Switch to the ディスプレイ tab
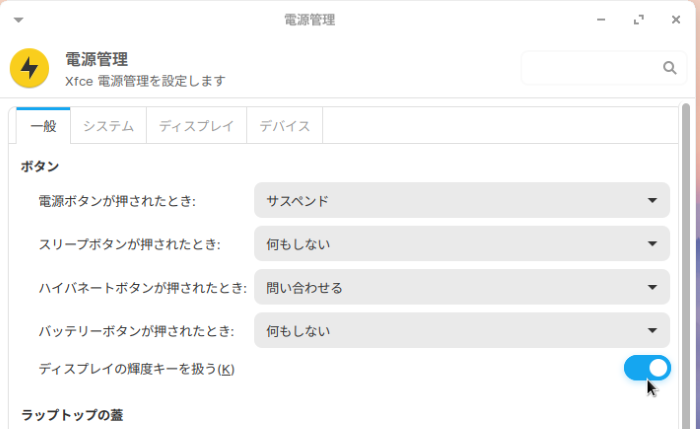This screenshot has width=700, height=429. tap(196, 126)
